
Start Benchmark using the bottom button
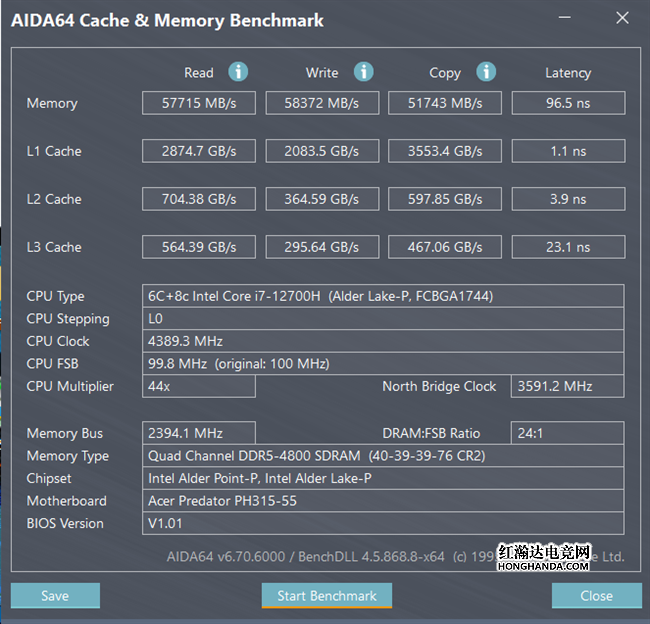pyautogui.click(x=327, y=596)
